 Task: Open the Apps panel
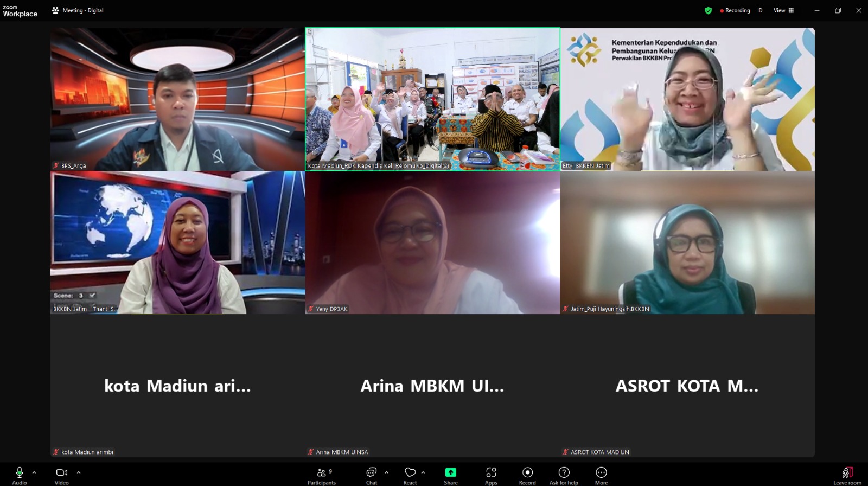[491, 475]
